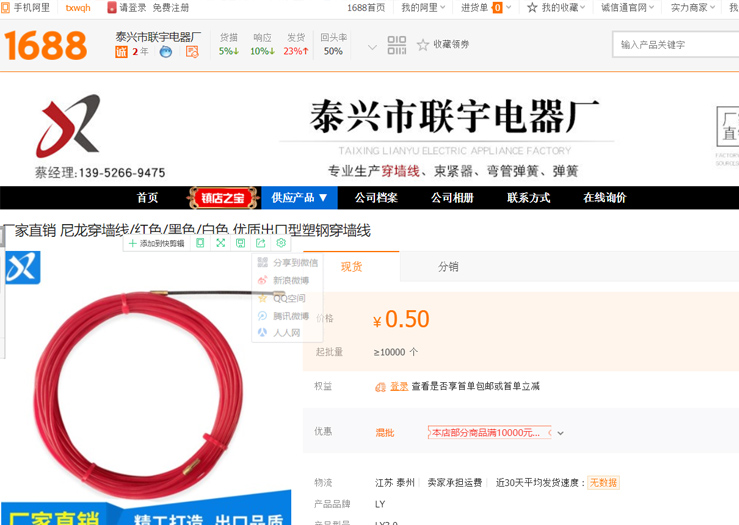Click 添加到快剪辑 button
Image resolution: width=739 pixels, height=525 pixels.
pos(156,243)
